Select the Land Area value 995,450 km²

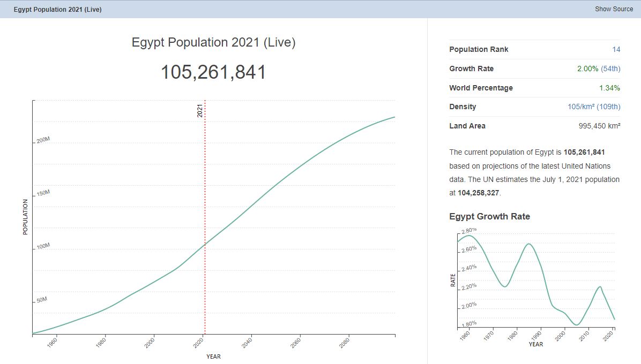599,126
